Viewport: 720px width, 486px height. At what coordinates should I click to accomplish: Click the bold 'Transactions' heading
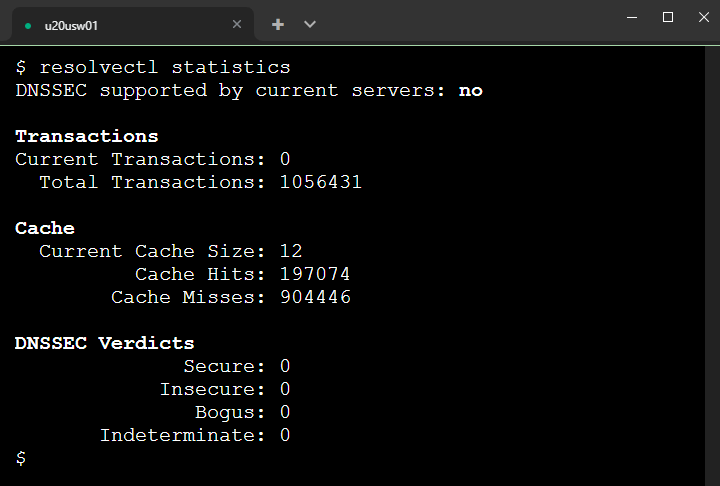(x=87, y=137)
